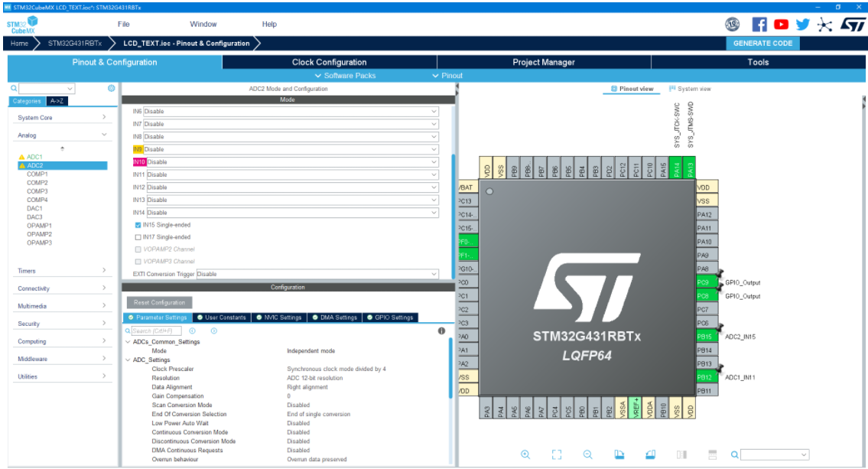
Task: Select COMP1 in Analog list
Action: point(37,174)
